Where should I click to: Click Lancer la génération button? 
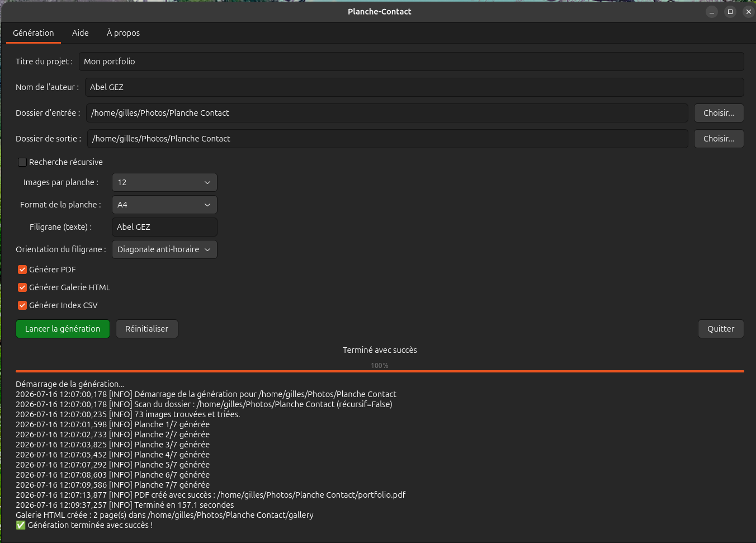[x=63, y=329]
